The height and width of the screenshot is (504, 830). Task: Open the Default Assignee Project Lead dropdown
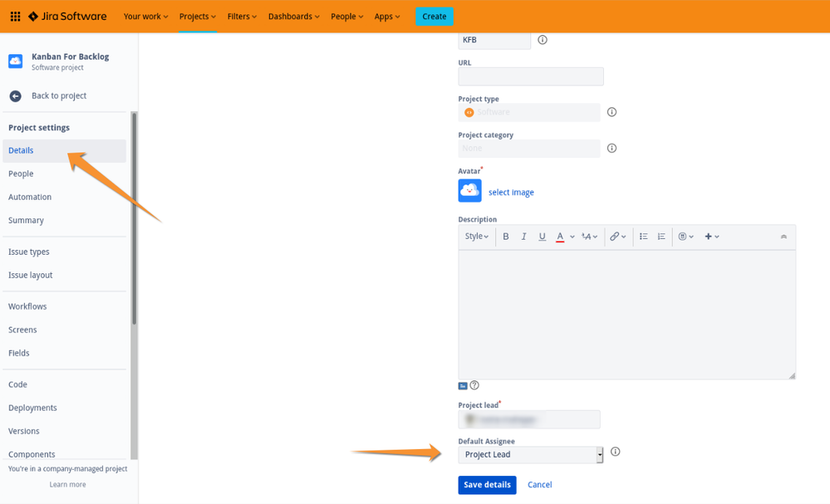pyautogui.click(x=530, y=455)
